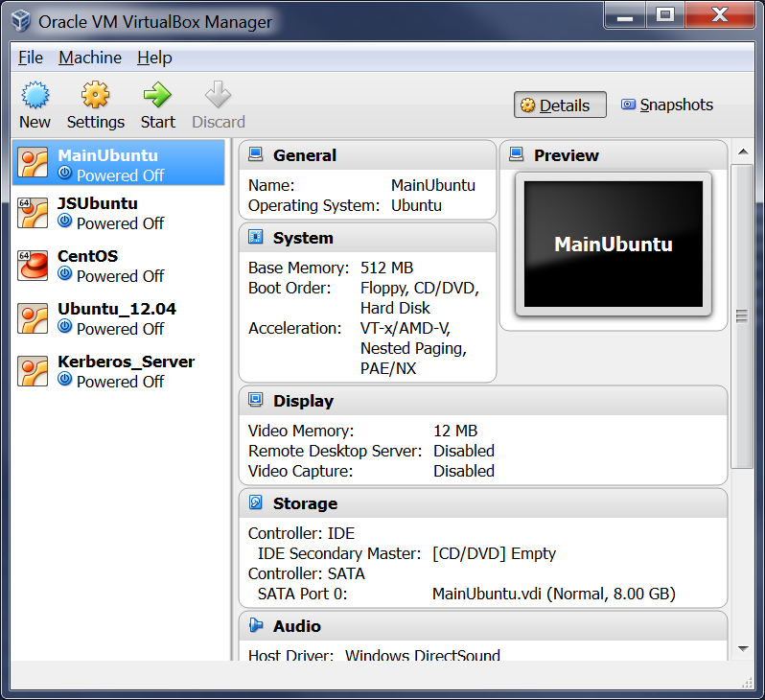The image size is (765, 700).
Task: Switch to Details view
Action: (560, 105)
